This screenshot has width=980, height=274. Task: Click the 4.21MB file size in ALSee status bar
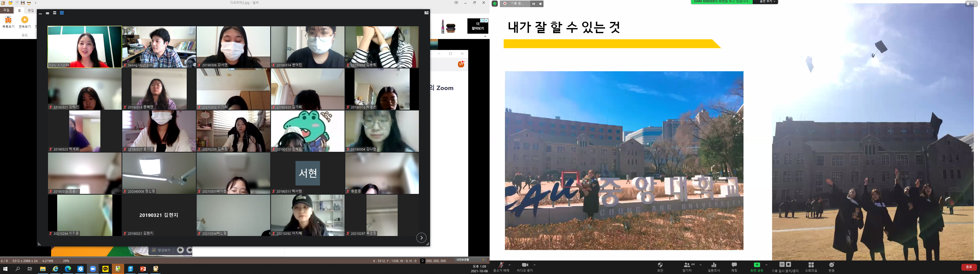(48, 261)
